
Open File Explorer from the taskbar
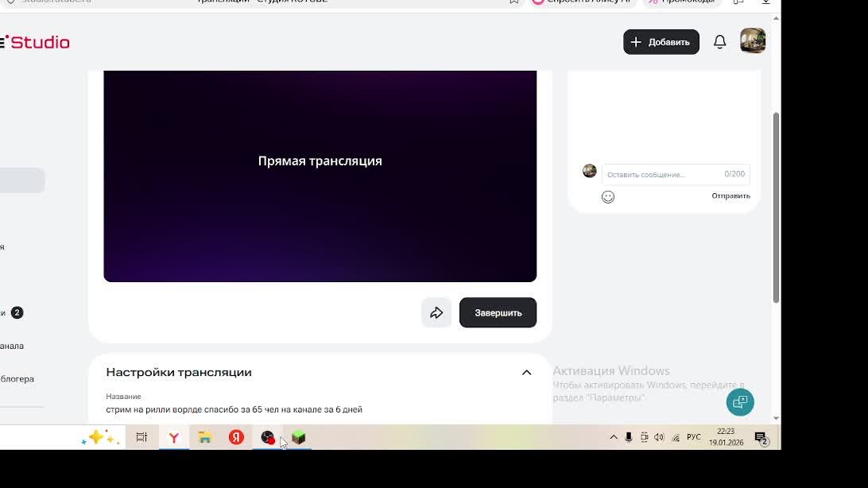205,437
